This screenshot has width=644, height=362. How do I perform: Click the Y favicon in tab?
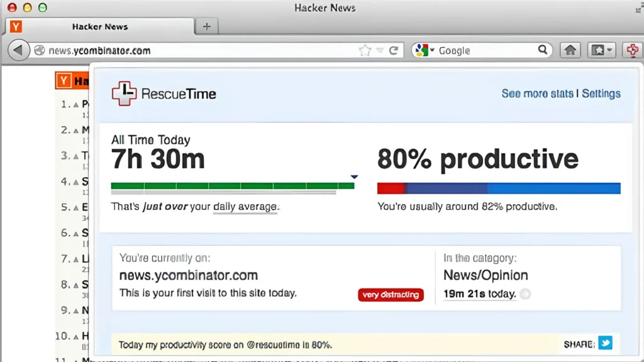16,26
